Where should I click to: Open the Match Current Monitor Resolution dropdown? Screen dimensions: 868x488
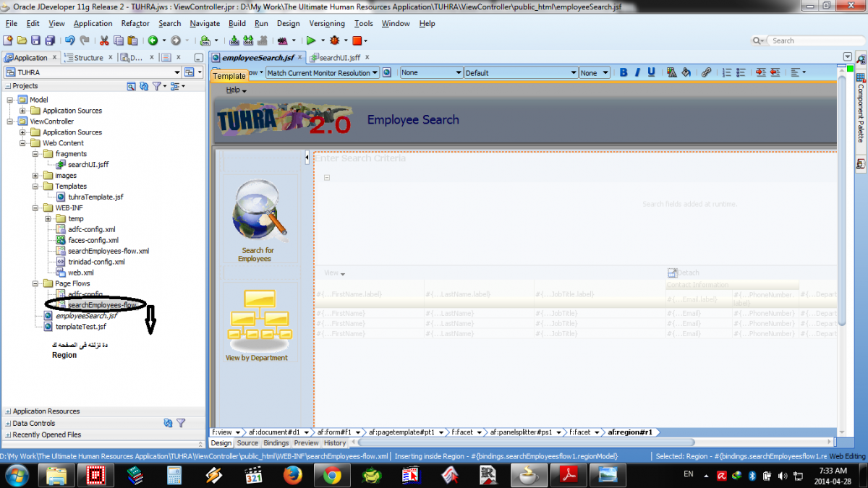click(x=322, y=72)
